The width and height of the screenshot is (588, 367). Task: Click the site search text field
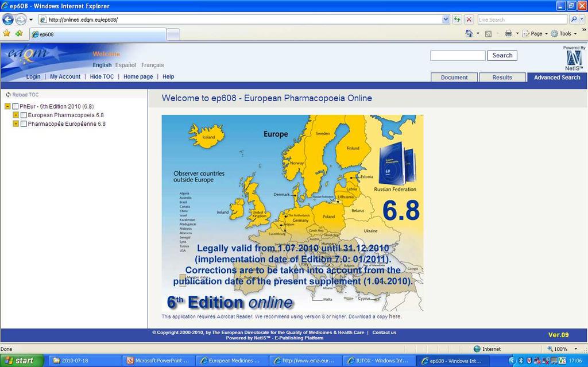coord(458,56)
